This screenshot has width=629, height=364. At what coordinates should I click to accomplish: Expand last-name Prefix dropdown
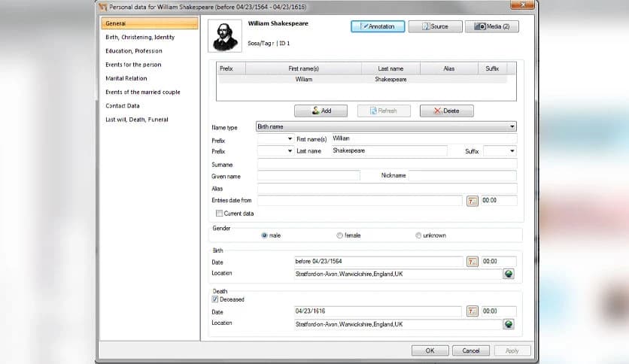(290, 151)
